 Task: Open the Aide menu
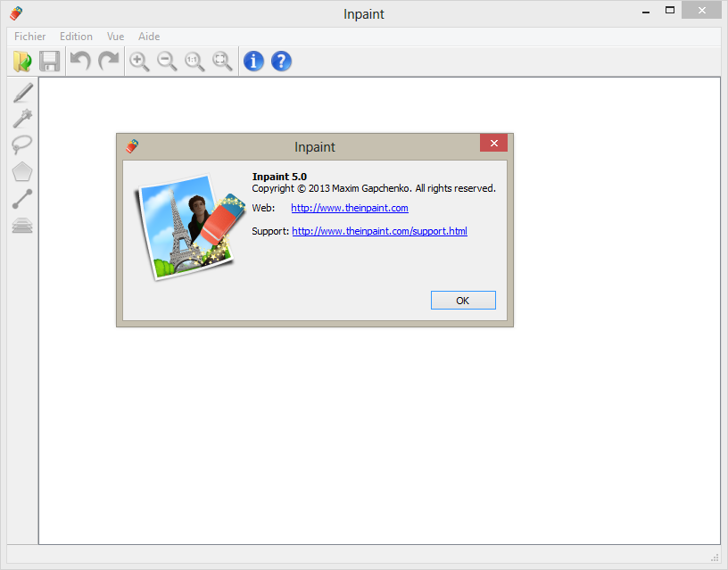pyautogui.click(x=149, y=37)
